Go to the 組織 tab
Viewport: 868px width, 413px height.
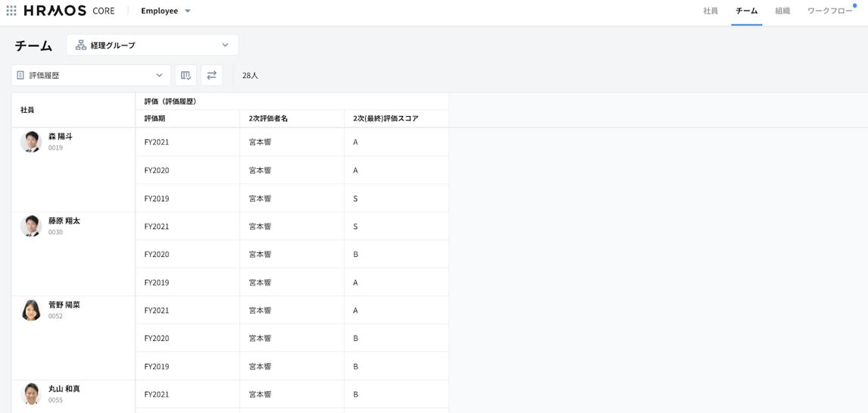point(782,11)
